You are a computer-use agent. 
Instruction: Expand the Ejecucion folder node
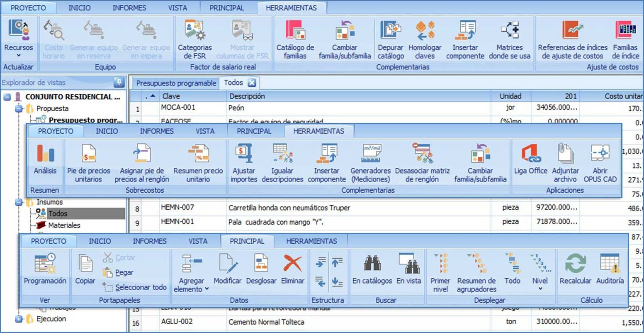click(19, 319)
